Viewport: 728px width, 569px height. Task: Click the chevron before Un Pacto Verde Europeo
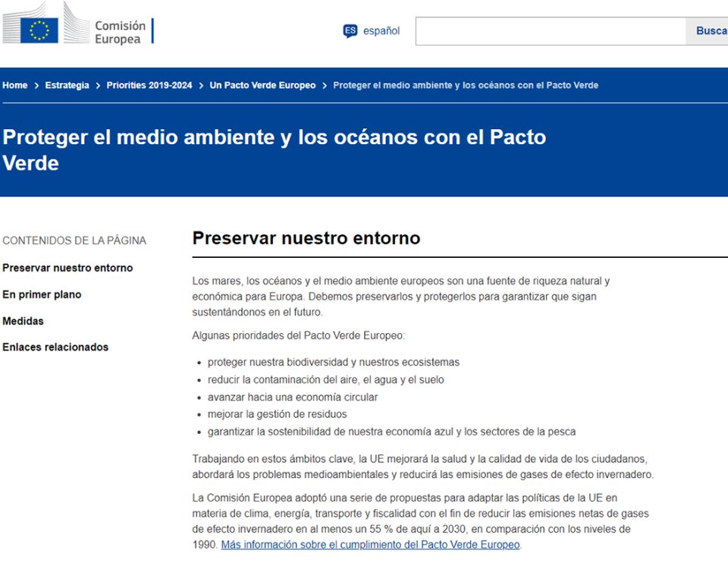tap(201, 86)
